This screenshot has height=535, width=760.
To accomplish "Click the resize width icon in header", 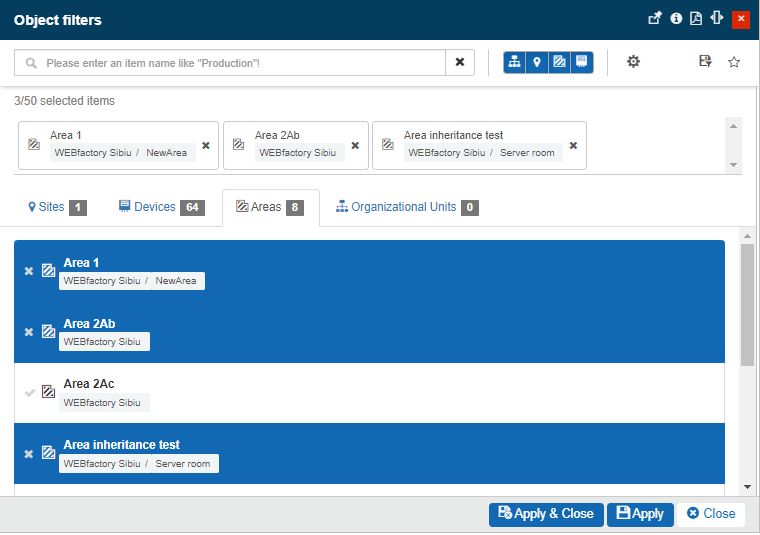I will click(x=716, y=18).
